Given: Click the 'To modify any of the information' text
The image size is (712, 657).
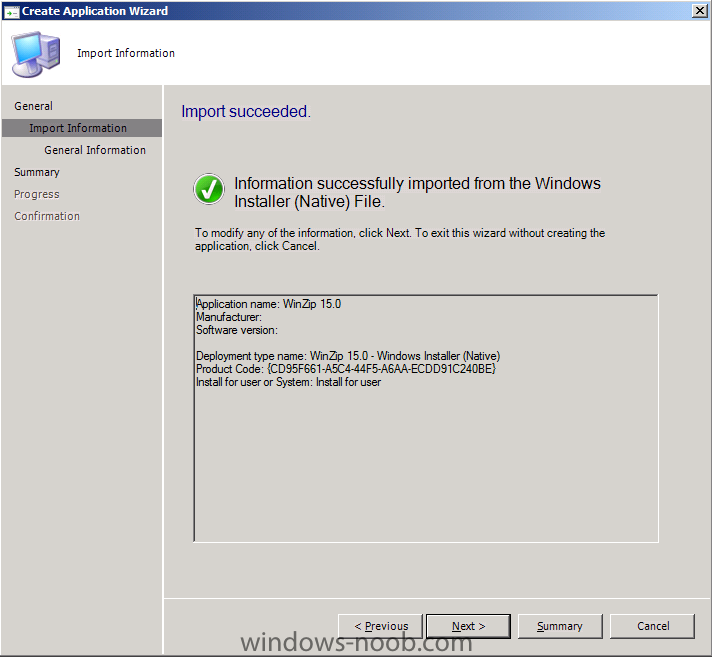Looking at the screenshot, I should click(400, 239).
